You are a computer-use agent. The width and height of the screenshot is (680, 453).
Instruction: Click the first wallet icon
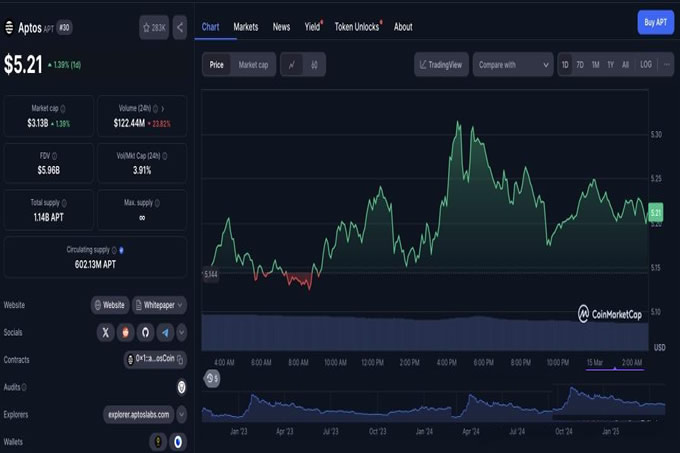[x=158, y=442]
